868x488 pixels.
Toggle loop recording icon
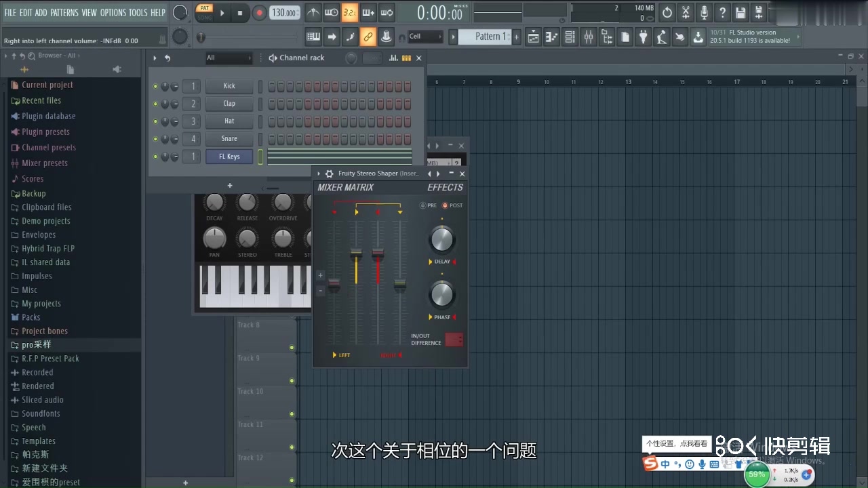387,12
